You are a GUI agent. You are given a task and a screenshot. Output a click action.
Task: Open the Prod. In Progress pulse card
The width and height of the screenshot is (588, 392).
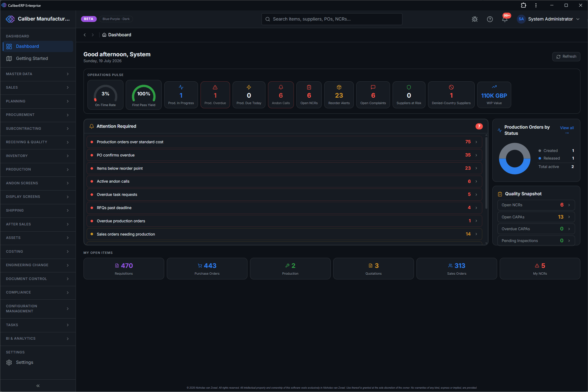click(181, 95)
